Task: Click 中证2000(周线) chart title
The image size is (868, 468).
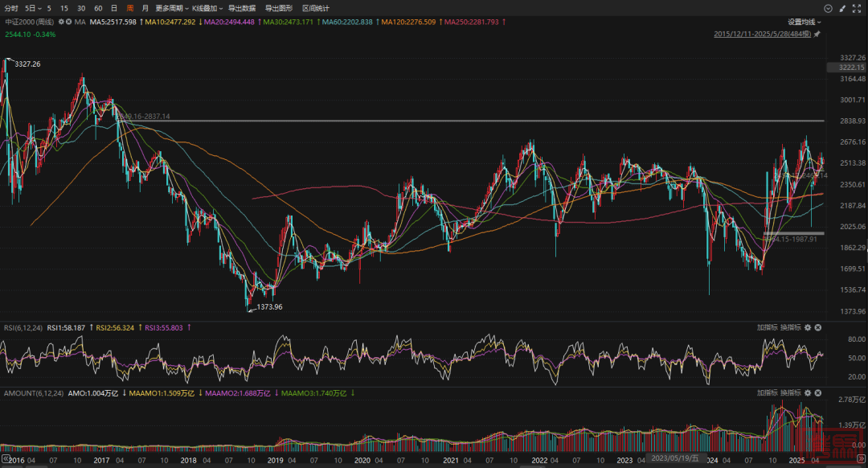Action: 30,22
